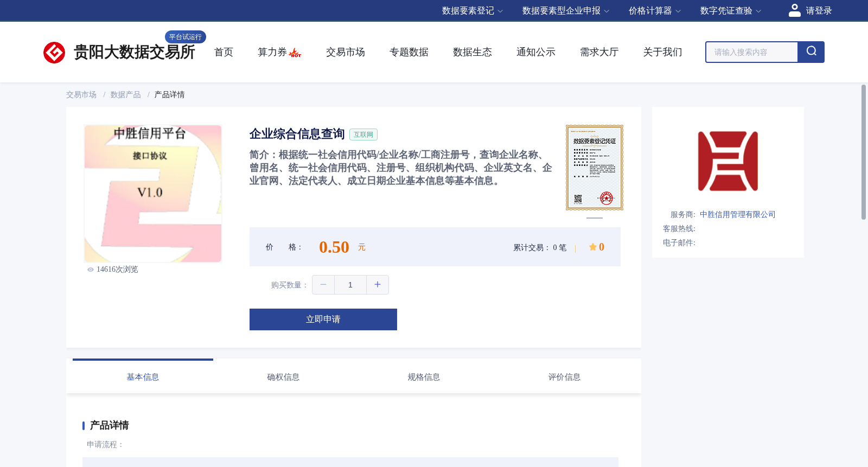Switch to the 基本信息 tab
This screenshot has height=467, width=868.
pyautogui.click(x=143, y=377)
